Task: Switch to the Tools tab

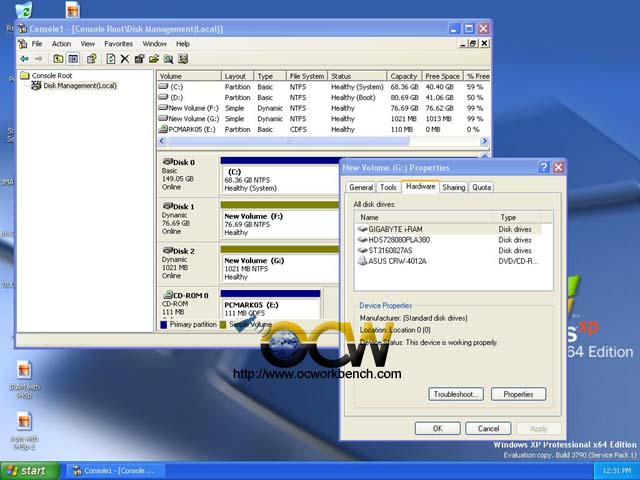Action: tap(388, 187)
